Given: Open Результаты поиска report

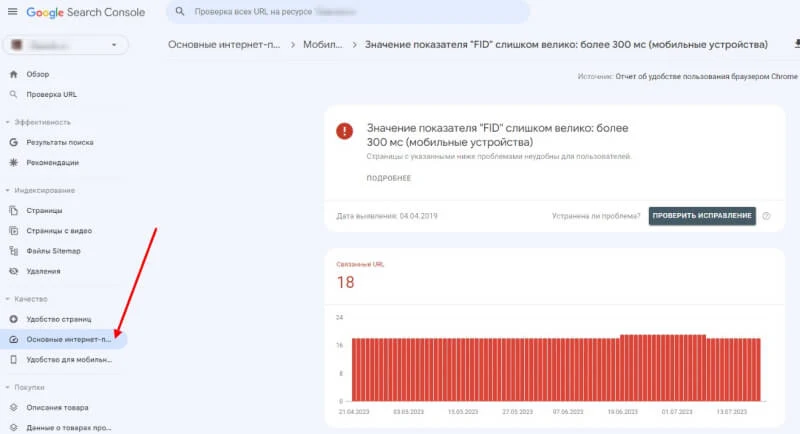Looking at the screenshot, I should pos(60,142).
